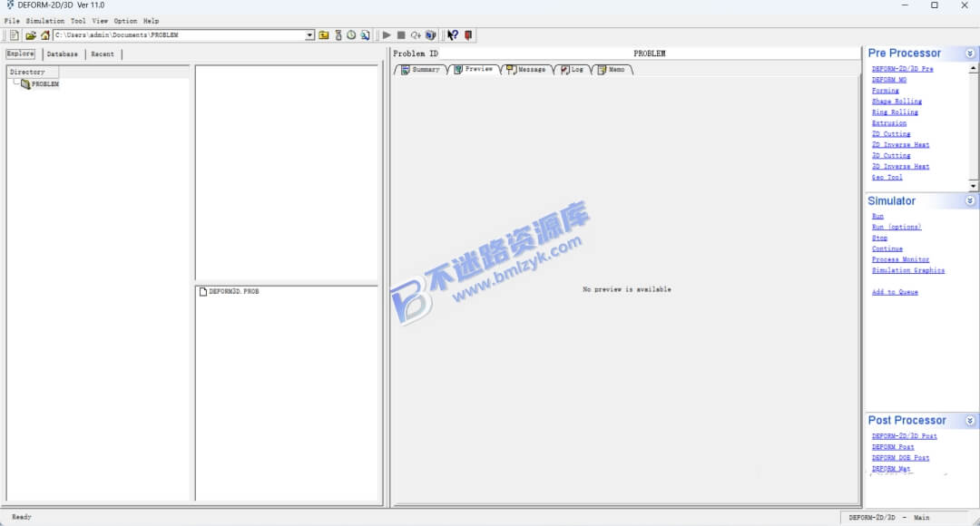
Task: Collapse the Pre Processor panel chevron
Action: click(x=969, y=54)
